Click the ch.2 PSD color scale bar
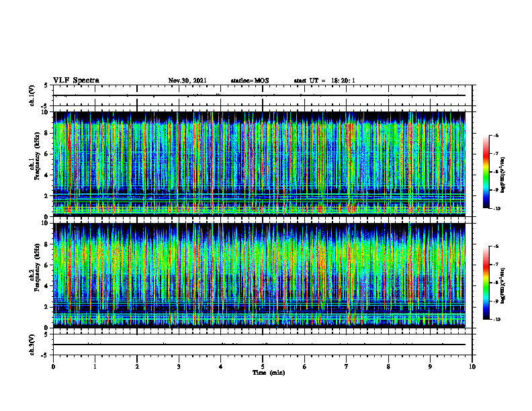 pyautogui.click(x=486, y=283)
